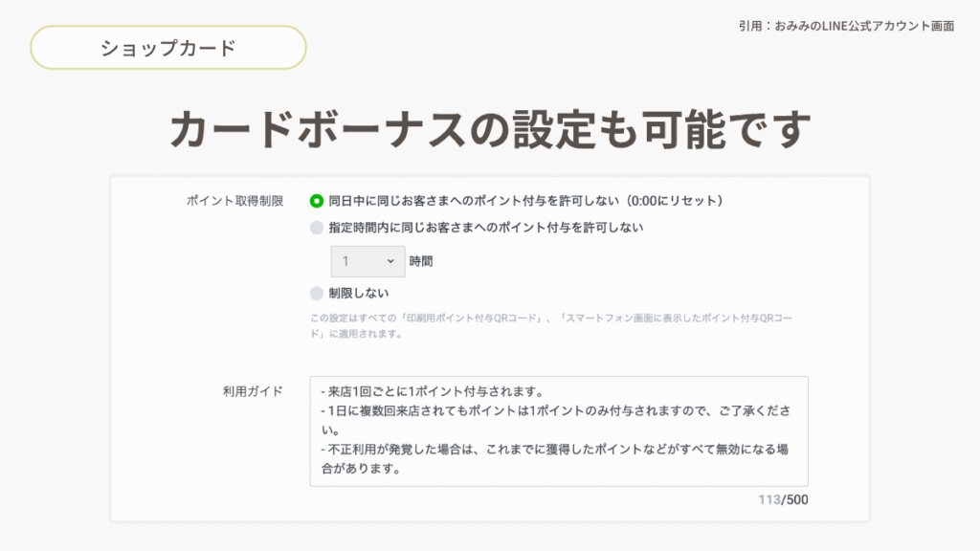Click the ショップカード pill label
This screenshot has height=551, width=980.
click(168, 48)
